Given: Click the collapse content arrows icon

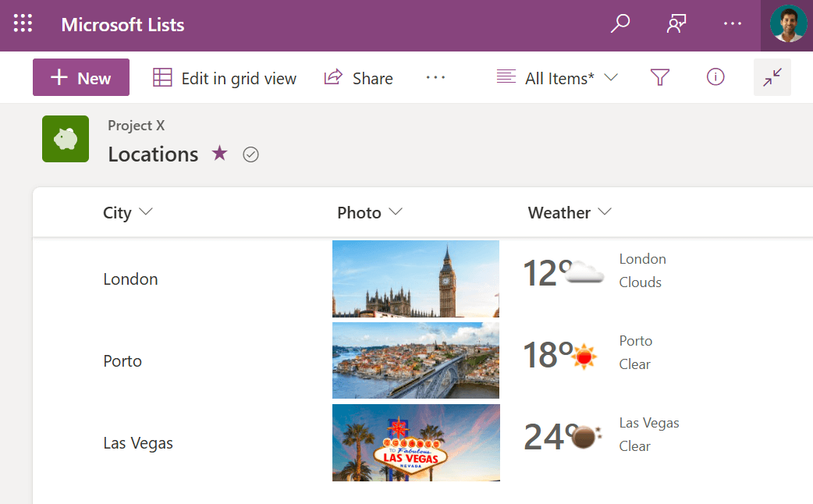Looking at the screenshot, I should 772,77.
